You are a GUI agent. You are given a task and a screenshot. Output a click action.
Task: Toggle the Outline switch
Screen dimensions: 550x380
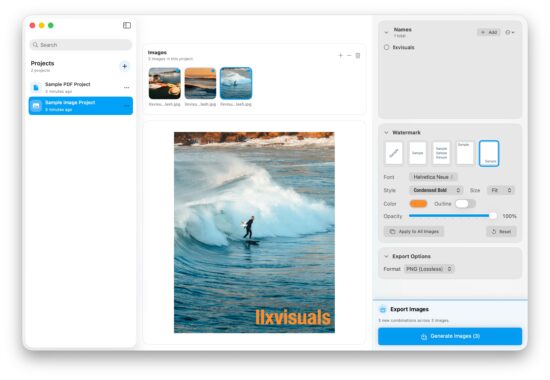pos(465,204)
